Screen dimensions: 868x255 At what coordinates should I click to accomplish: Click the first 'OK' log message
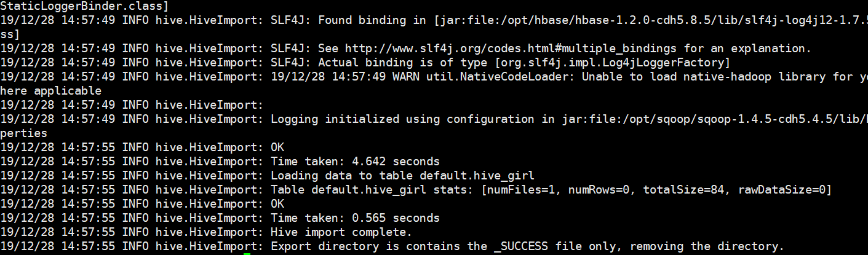(277, 147)
